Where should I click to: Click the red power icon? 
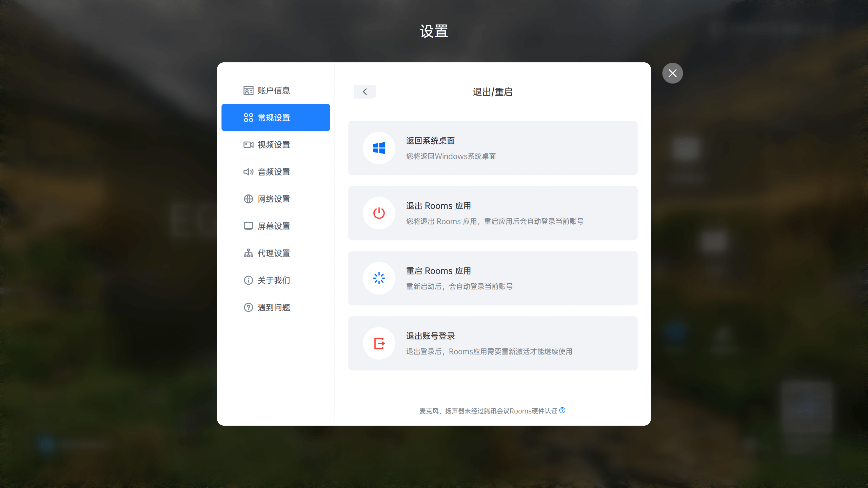point(379,213)
